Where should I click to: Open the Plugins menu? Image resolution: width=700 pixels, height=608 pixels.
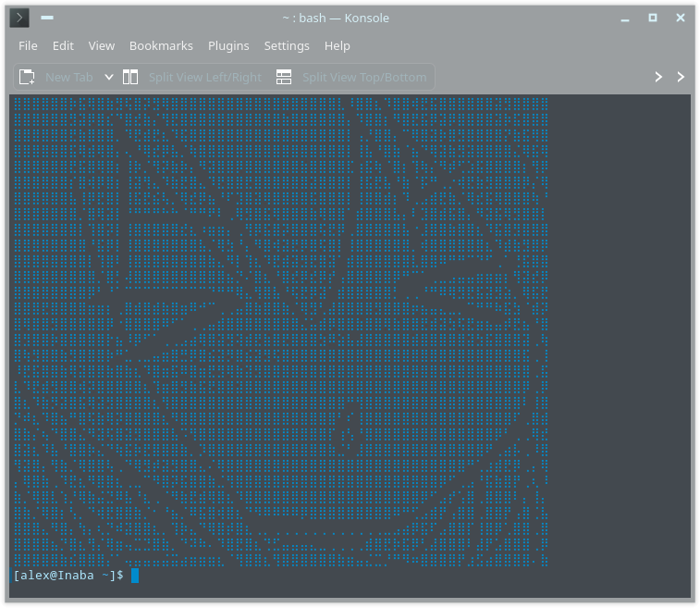(x=228, y=45)
